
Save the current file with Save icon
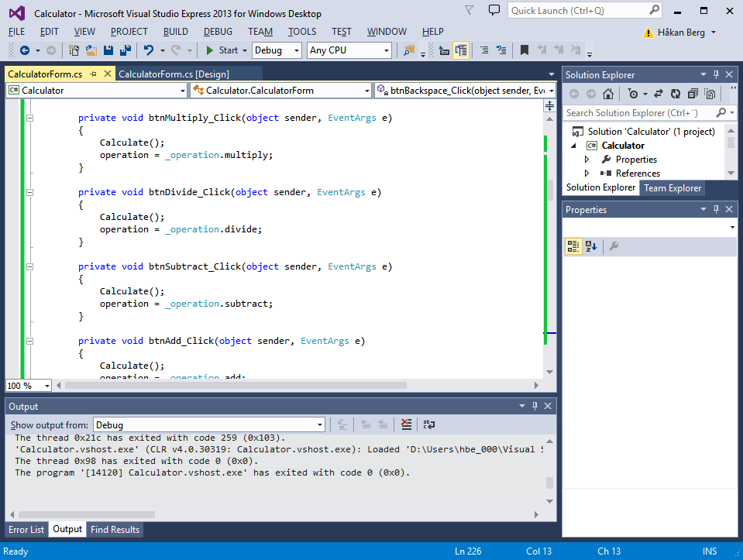(108, 50)
